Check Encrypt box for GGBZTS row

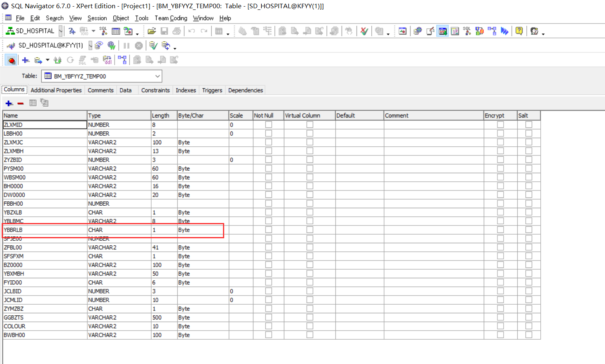coord(500,317)
